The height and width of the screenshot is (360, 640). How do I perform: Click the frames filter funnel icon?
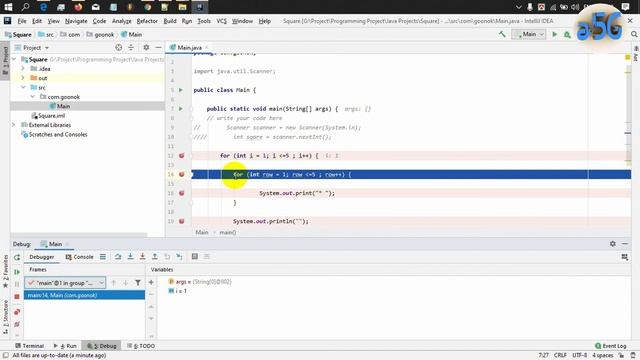pos(138,282)
